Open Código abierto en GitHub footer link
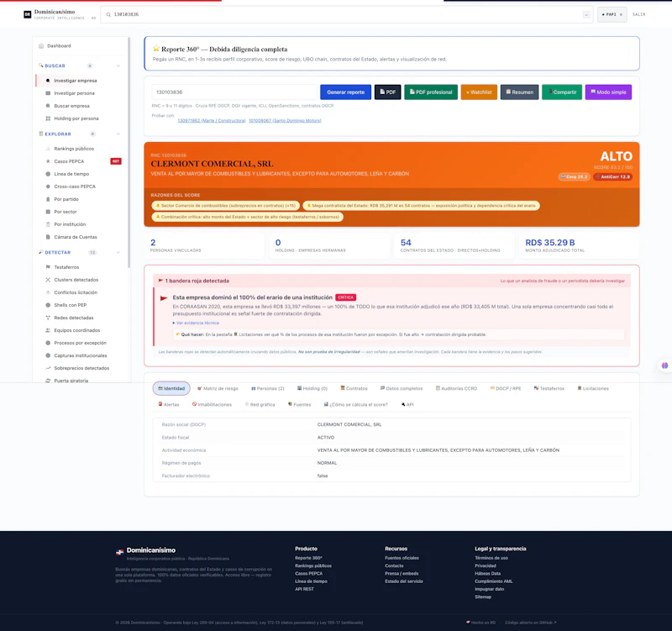Screen dimensions: 672x631 531,623
